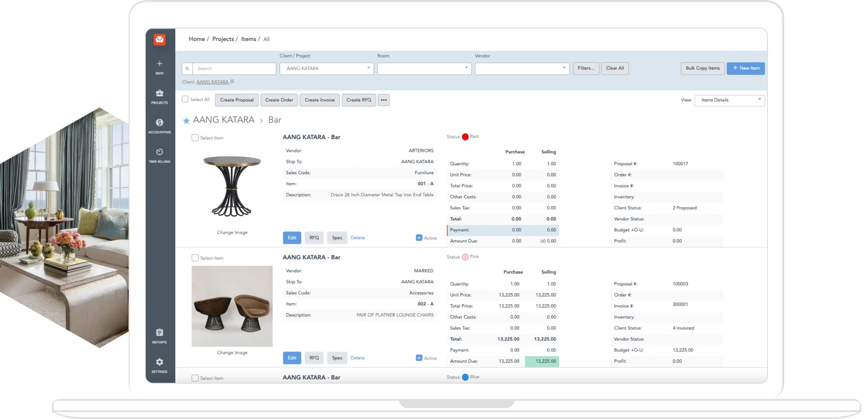Navigate to Home in the breadcrumb
The width and height of the screenshot is (868, 419).
tap(196, 39)
